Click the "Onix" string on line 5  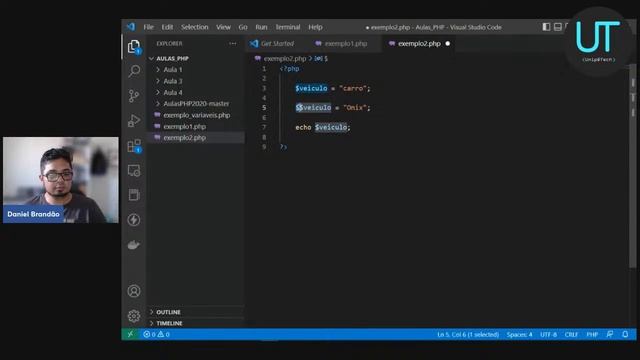pos(354,108)
